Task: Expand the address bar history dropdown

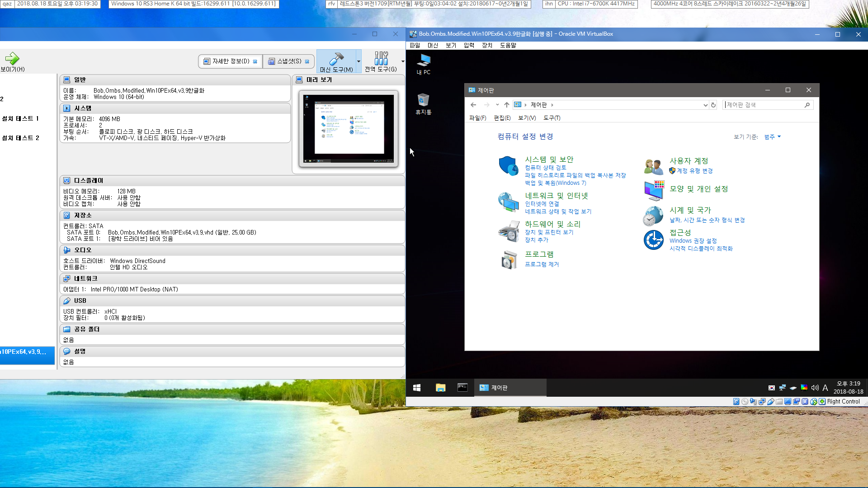Action: click(705, 105)
